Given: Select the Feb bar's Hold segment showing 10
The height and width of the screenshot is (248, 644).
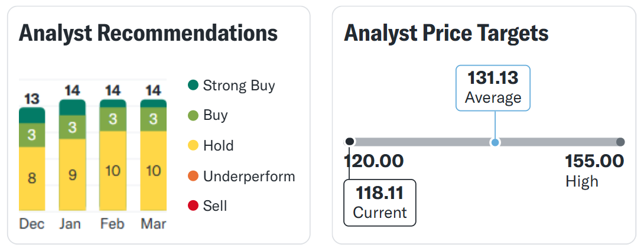Looking at the screenshot, I should click(x=113, y=171).
